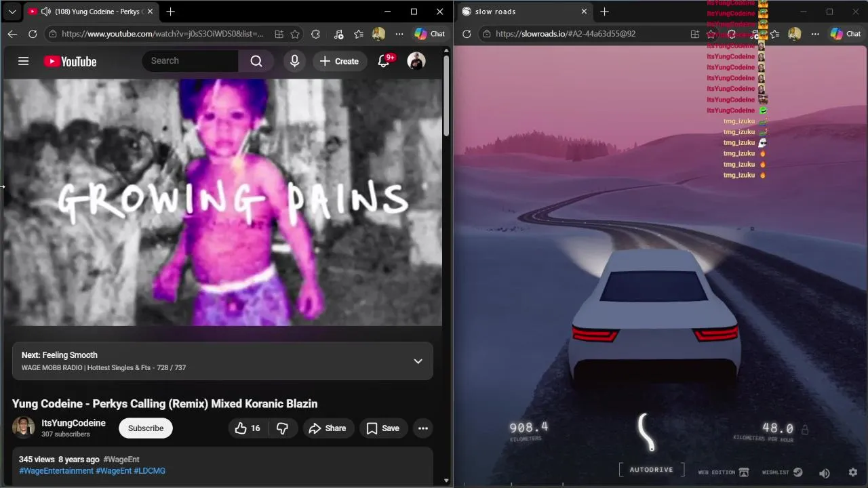The width and height of the screenshot is (868, 488).
Task: Open the blue #WageEnt hashtag link
Action: click(114, 470)
